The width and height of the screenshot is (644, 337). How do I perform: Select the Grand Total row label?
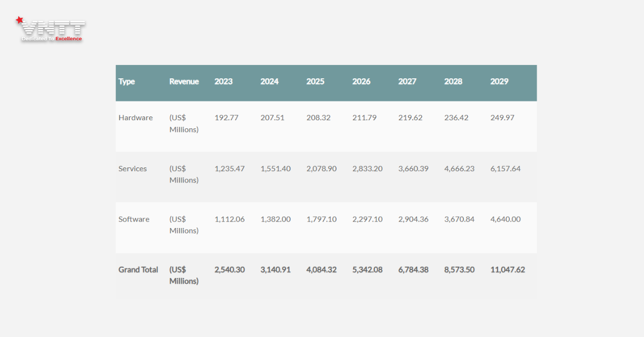138,269
